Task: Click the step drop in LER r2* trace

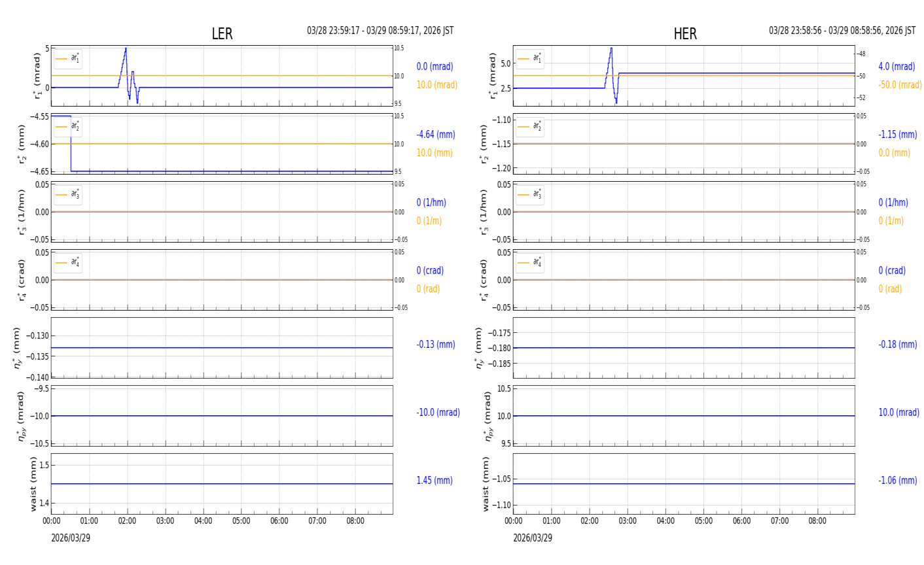Action: coord(71,144)
